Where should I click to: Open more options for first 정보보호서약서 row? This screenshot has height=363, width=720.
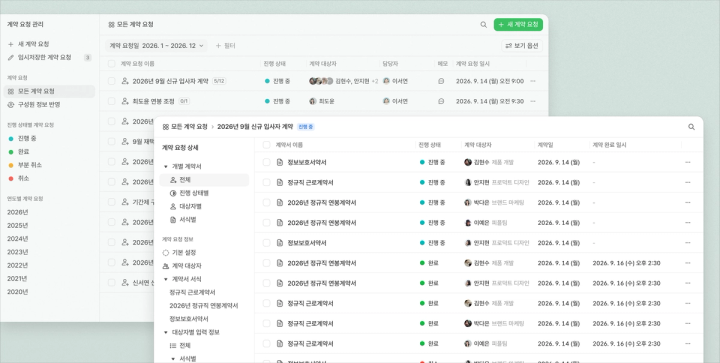(687, 162)
